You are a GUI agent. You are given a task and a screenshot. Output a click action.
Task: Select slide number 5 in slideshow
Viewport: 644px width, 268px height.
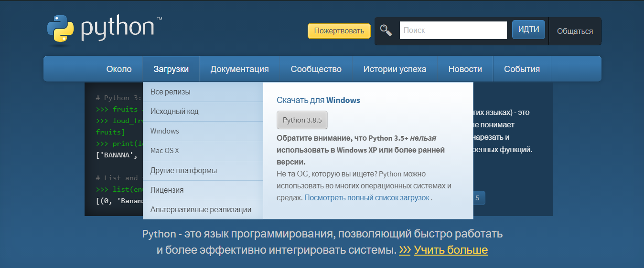[478, 198]
